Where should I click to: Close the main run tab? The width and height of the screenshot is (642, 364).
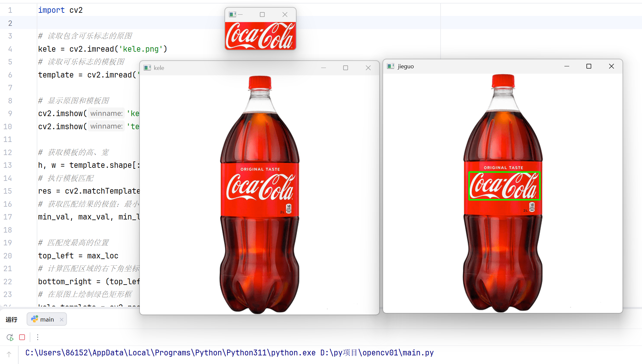[x=62, y=320]
